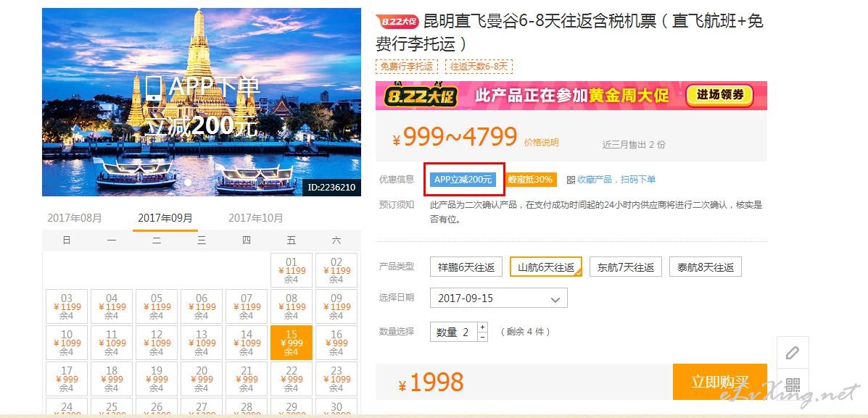Click the phone icon on the banner image
This screenshot has width=868, height=418.
[x=155, y=88]
